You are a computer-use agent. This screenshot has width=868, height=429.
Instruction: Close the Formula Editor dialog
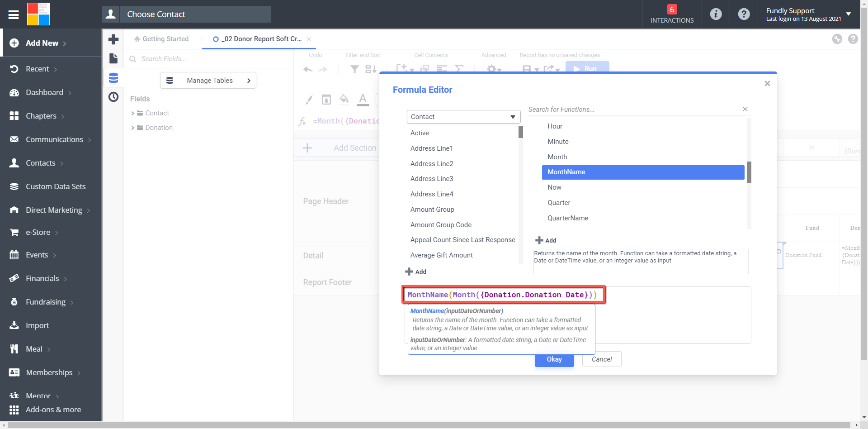(767, 84)
